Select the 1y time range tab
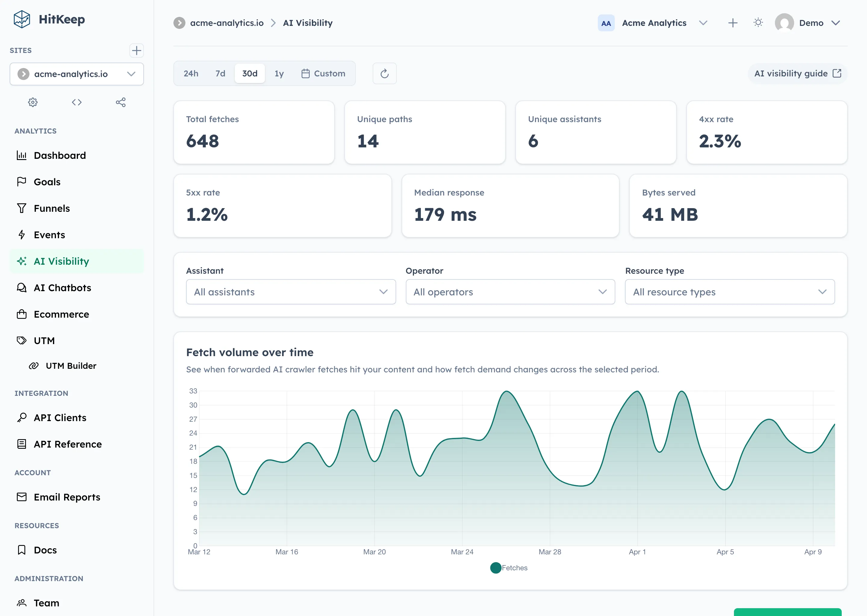Viewport: 867px width, 616px height. click(279, 73)
